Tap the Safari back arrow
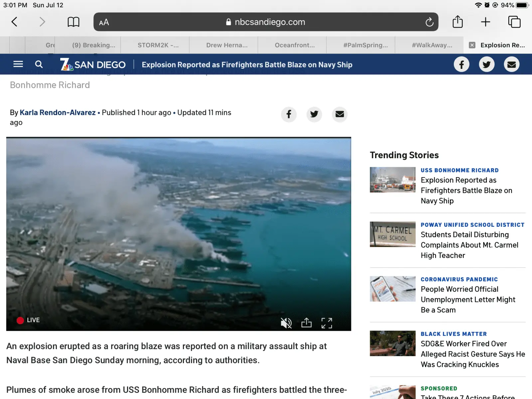Viewport: 532px width, 399px height. [14, 22]
